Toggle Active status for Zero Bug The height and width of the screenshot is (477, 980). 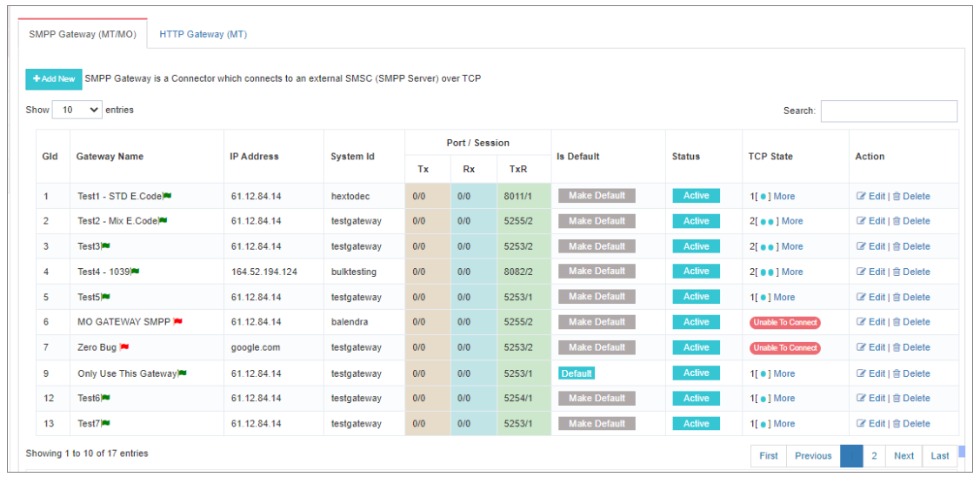click(x=697, y=347)
